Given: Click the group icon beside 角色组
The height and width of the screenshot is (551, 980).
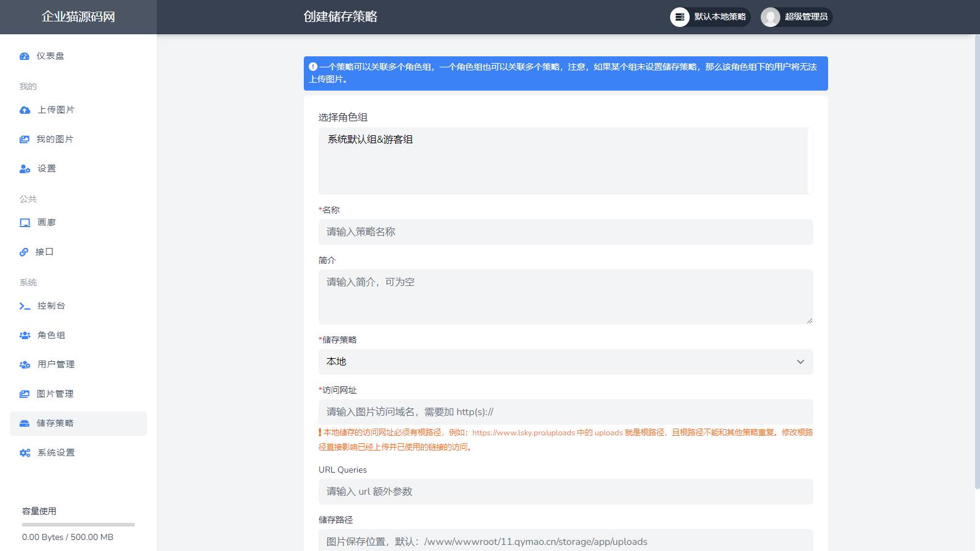Looking at the screenshot, I should tap(24, 335).
